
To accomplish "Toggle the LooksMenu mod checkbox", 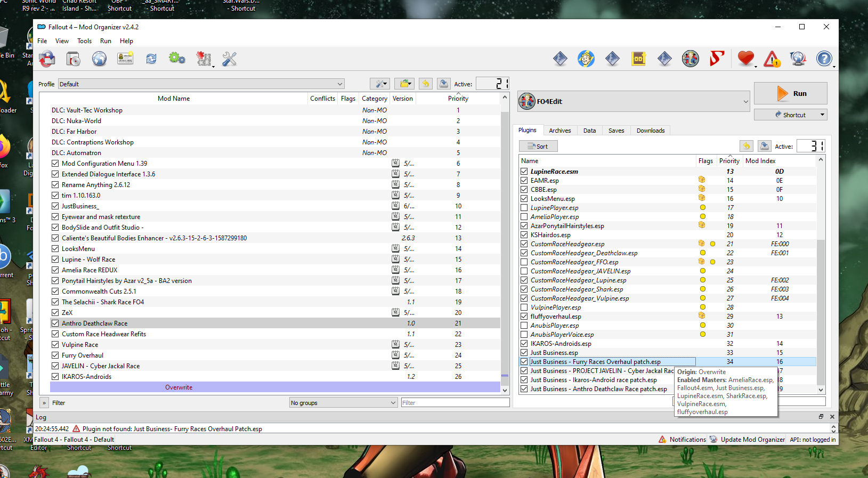I will 55,249.
